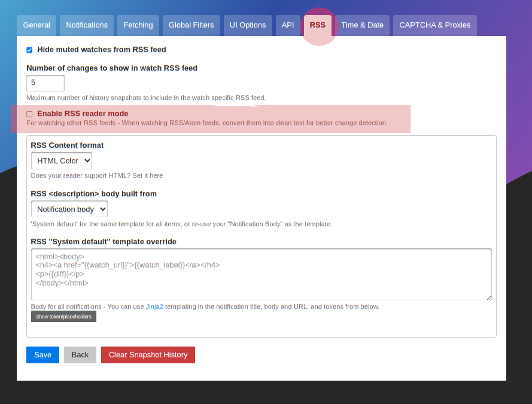This screenshot has height=404, width=532.
Task: Click the Save button
Action: coord(42,355)
